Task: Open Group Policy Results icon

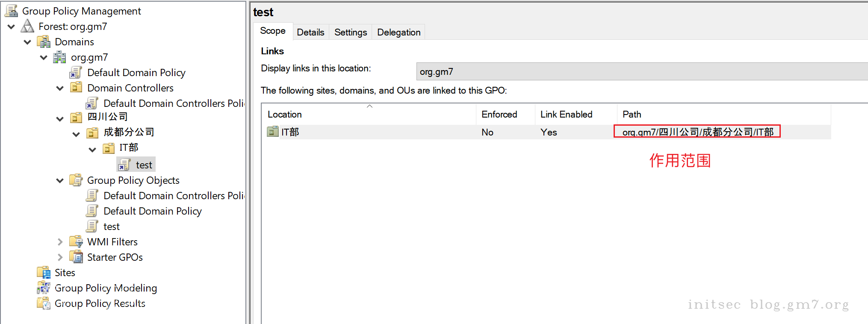Action: [44, 303]
